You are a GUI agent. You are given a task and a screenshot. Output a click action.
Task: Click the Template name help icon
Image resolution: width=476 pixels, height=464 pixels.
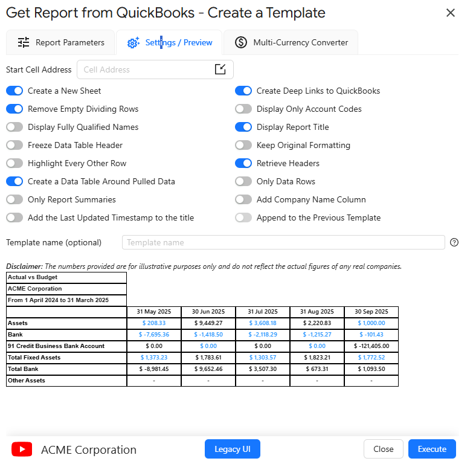[x=454, y=242]
